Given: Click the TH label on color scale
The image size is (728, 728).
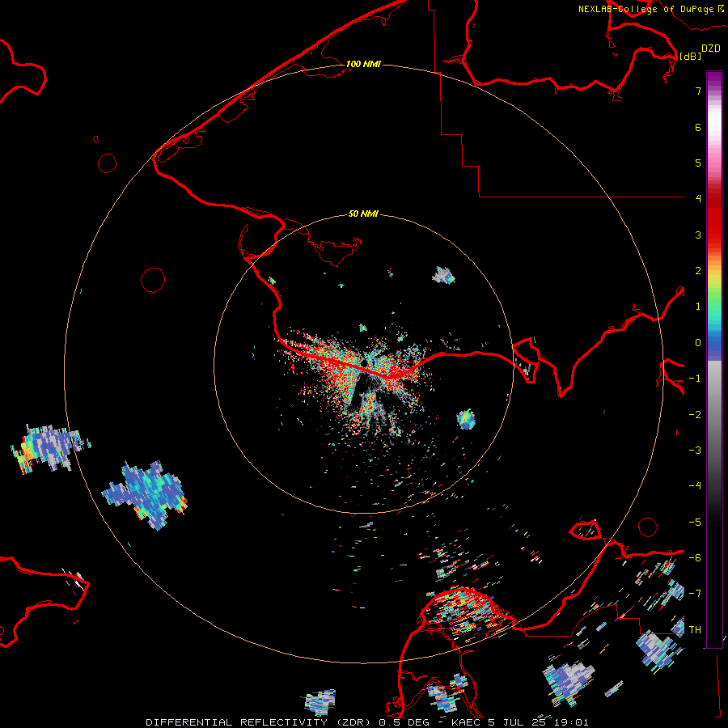Looking at the screenshot, I should [695, 629].
